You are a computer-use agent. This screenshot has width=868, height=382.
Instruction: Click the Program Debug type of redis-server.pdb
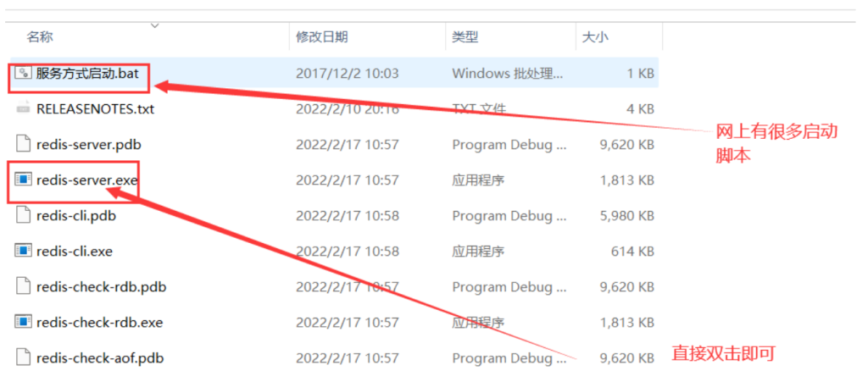(509, 145)
